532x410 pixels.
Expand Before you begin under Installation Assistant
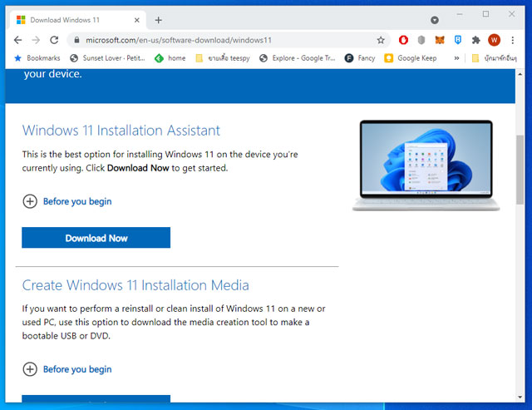pos(67,201)
